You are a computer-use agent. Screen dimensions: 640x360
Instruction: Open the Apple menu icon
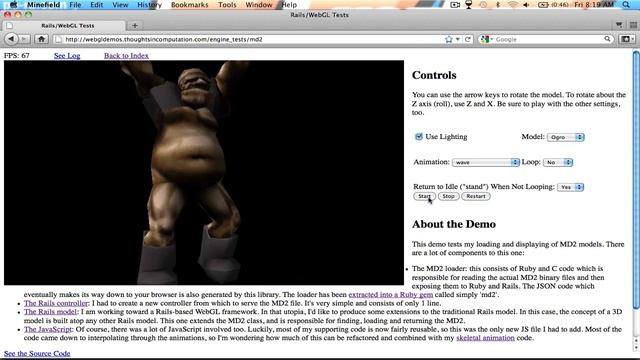[13, 4]
